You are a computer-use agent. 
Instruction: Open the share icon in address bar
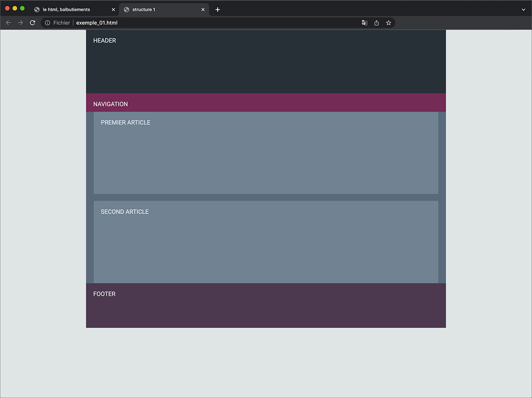pos(376,23)
